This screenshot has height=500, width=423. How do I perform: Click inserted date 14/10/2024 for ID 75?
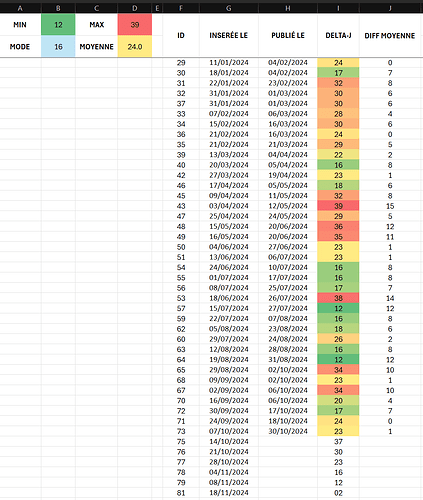pos(229,441)
